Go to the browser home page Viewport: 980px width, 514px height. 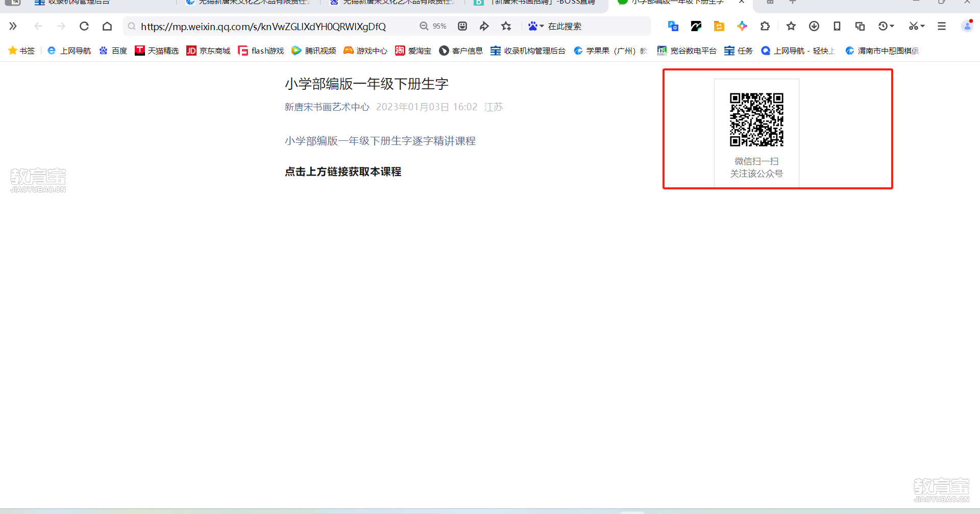click(107, 26)
